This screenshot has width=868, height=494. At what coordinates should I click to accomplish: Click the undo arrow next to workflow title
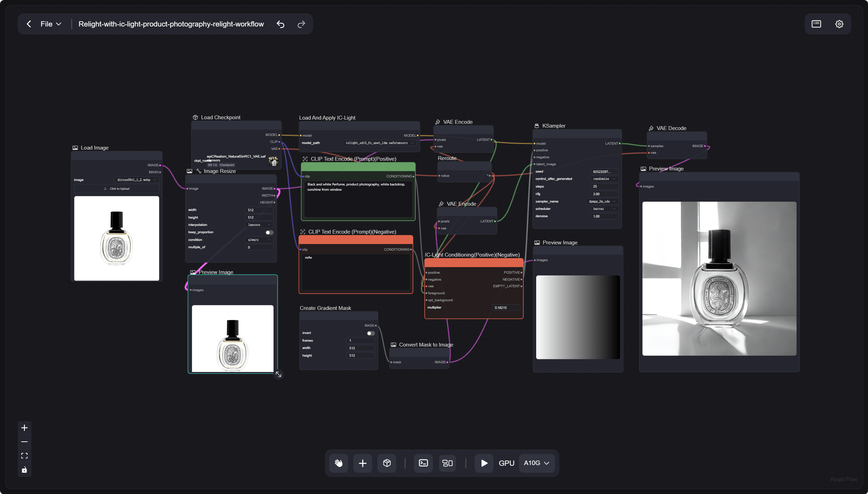[x=280, y=24]
